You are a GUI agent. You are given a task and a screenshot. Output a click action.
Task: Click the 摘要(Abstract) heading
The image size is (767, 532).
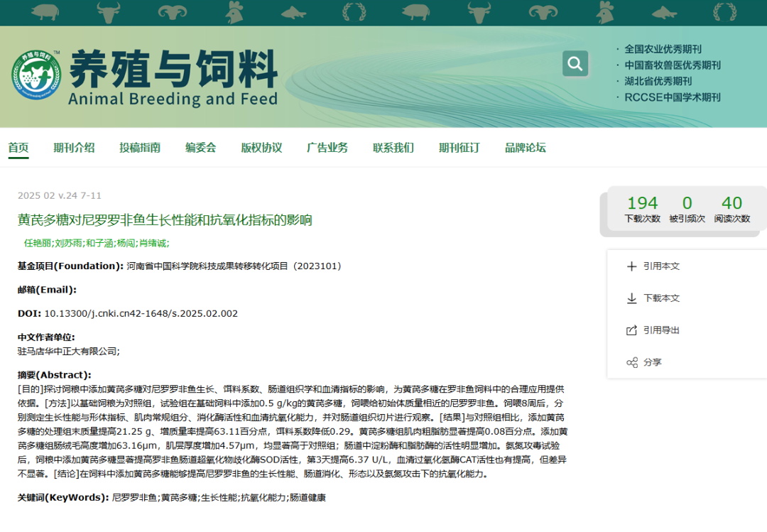pos(54,376)
